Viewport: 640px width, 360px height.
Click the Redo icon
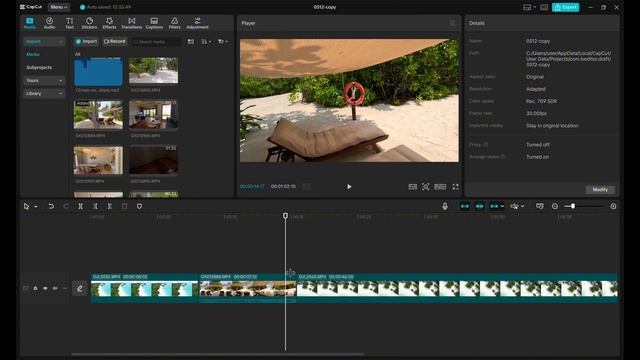66,207
